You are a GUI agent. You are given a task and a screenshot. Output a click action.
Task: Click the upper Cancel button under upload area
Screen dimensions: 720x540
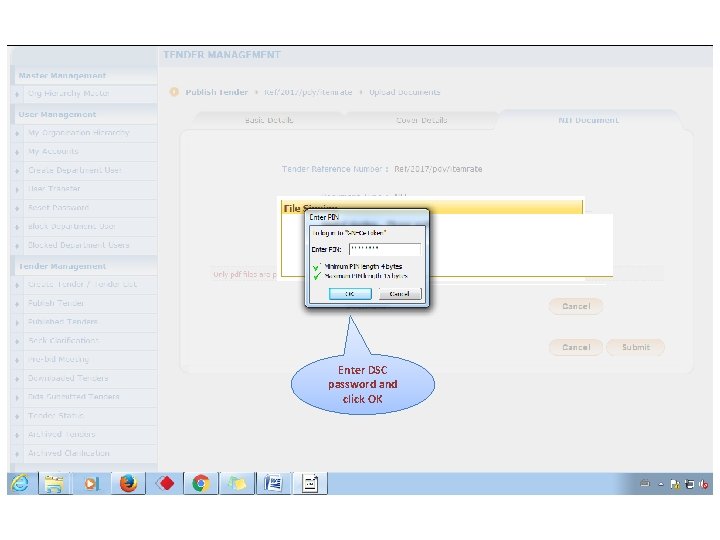click(x=576, y=306)
